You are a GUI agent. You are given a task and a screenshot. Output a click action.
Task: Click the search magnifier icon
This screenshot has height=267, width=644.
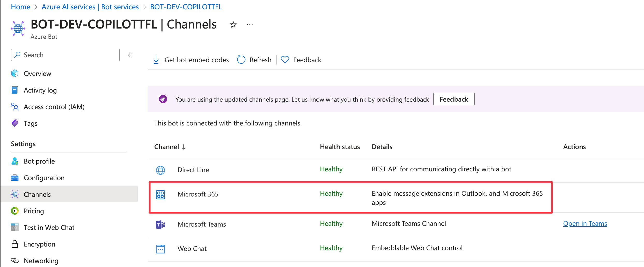(17, 55)
